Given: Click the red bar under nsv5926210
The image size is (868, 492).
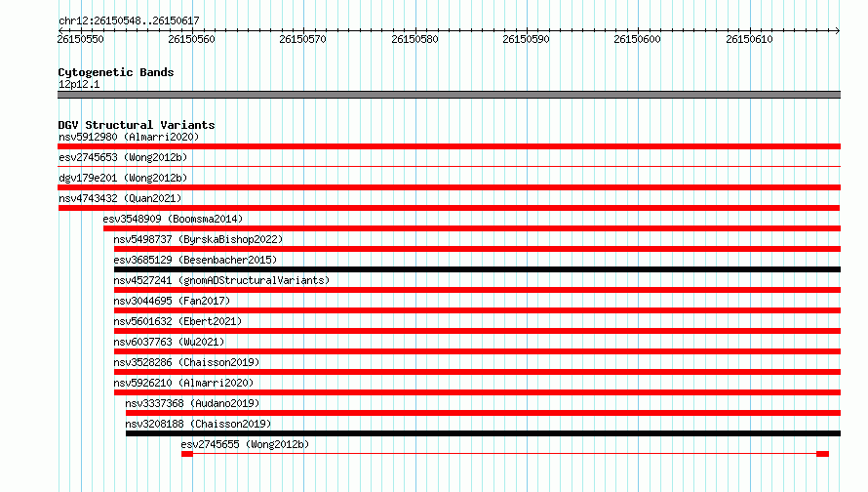Looking at the screenshot, I should (477, 392).
